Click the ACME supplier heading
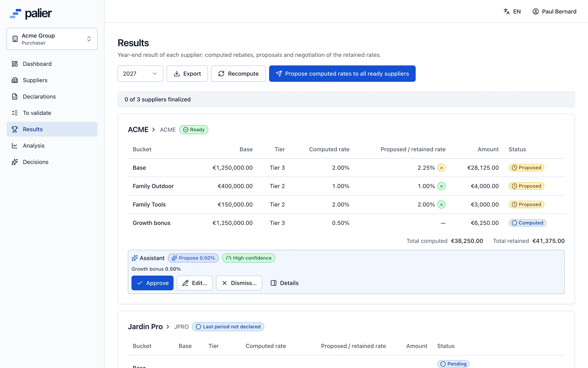 point(138,129)
